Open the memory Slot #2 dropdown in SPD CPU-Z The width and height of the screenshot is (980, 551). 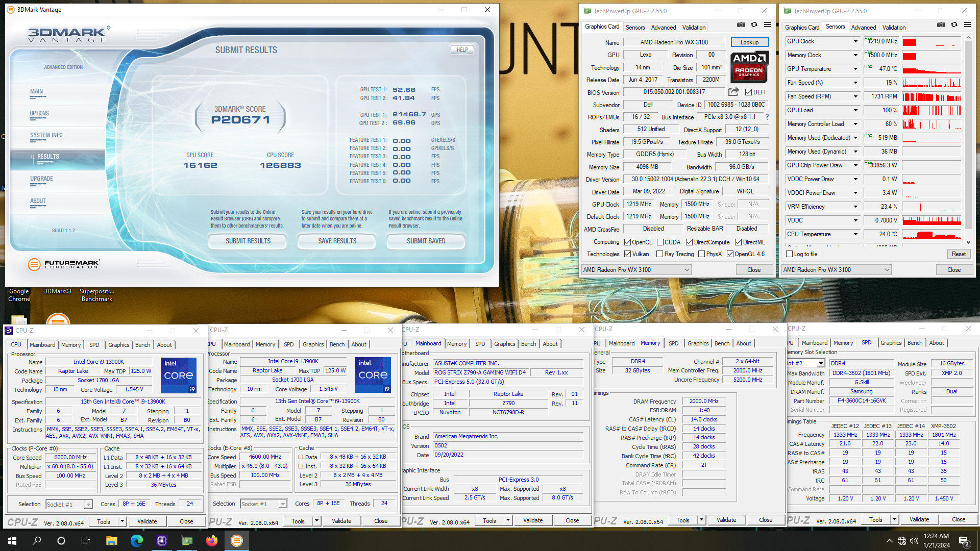click(821, 363)
